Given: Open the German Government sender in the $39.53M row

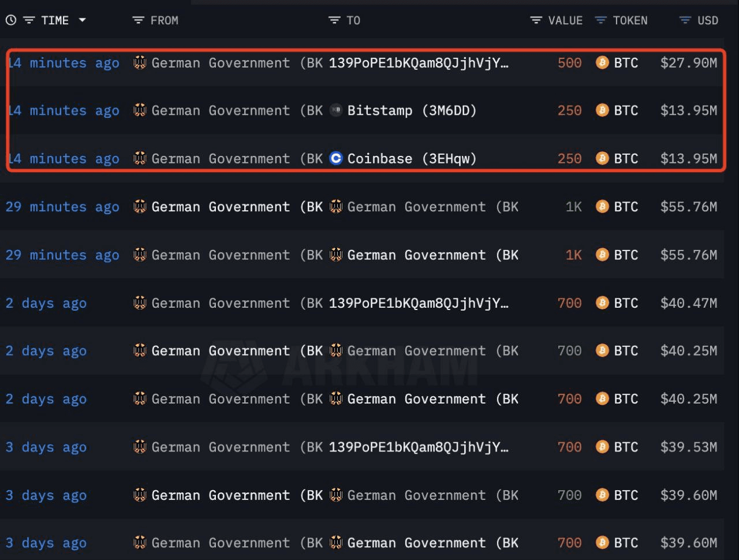Looking at the screenshot, I should (x=237, y=447).
